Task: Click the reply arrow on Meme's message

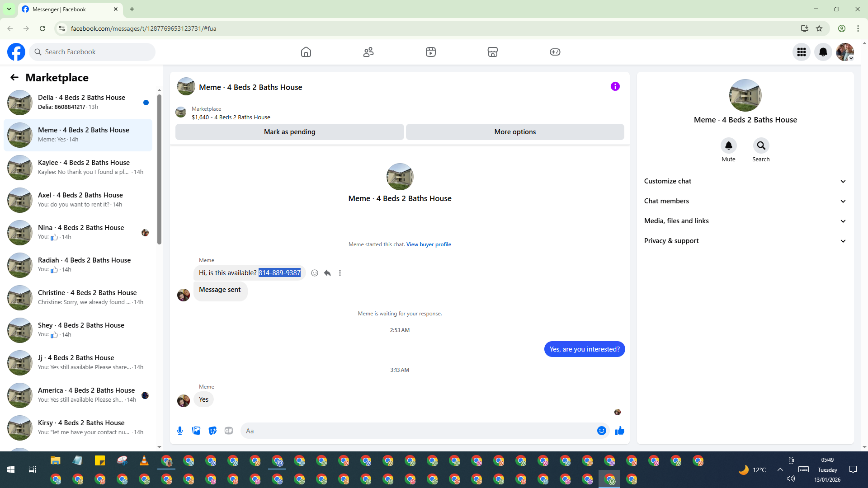Action: click(327, 273)
